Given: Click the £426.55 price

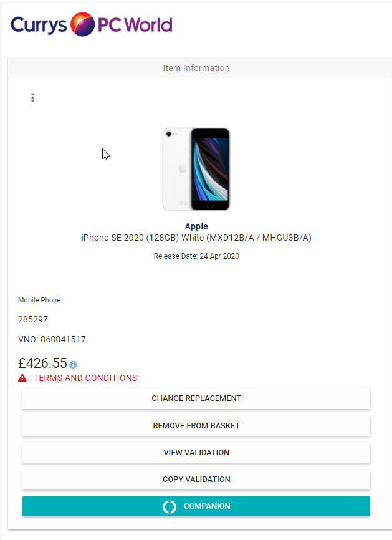Looking at the screenshot, I should click(42, 364).
